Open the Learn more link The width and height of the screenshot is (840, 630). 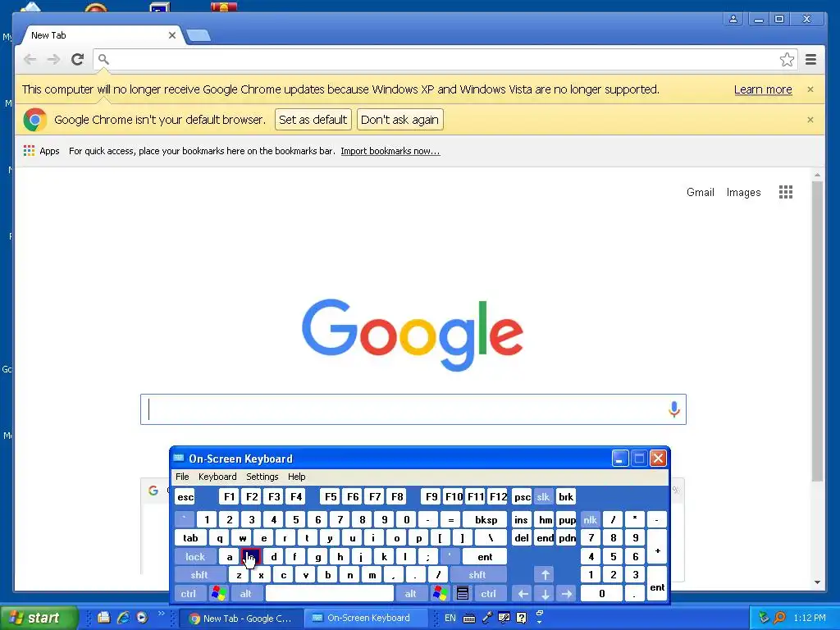tap(763, 89)
